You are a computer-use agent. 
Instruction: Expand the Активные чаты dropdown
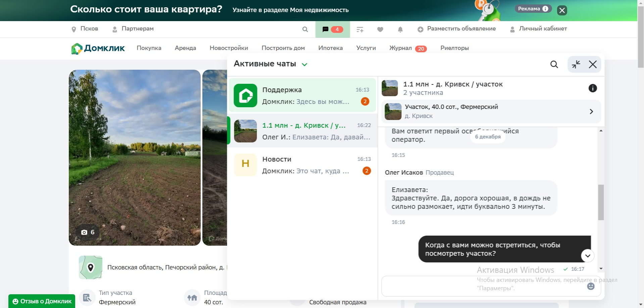(x=304, y=64)
